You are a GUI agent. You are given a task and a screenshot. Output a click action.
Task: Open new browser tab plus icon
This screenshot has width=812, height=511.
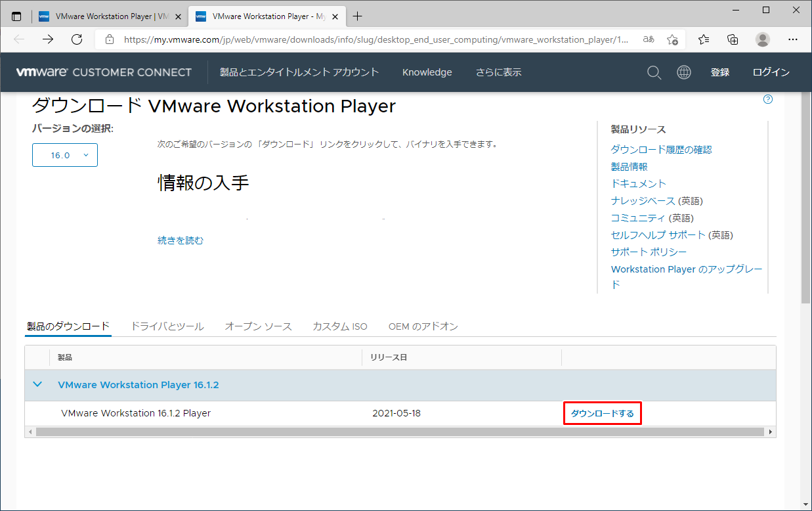pyautogui.click(x=357, y=16)
